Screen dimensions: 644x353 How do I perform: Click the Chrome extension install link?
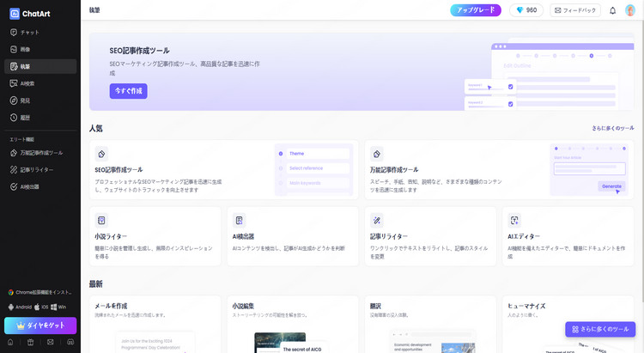coord(39,292)
